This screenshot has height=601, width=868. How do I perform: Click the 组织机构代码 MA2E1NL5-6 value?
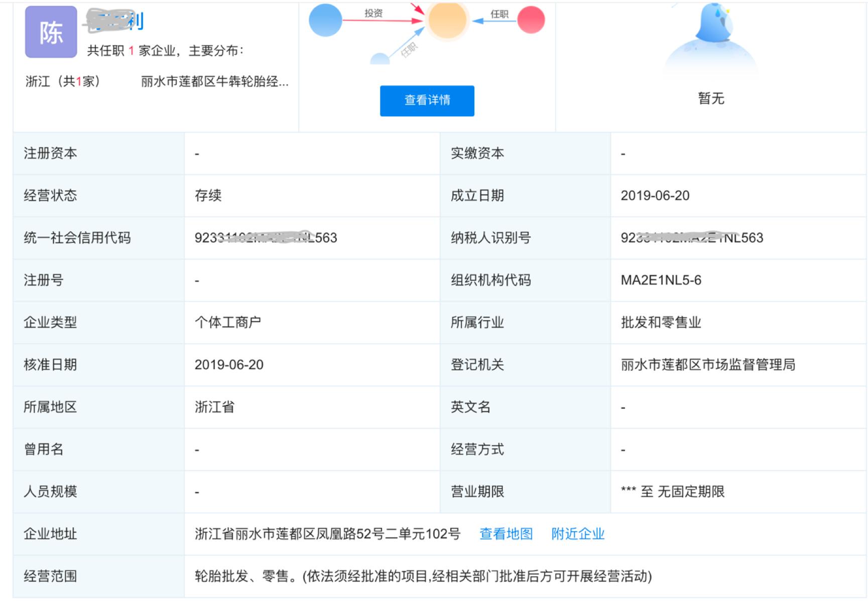tap(662, 280)
